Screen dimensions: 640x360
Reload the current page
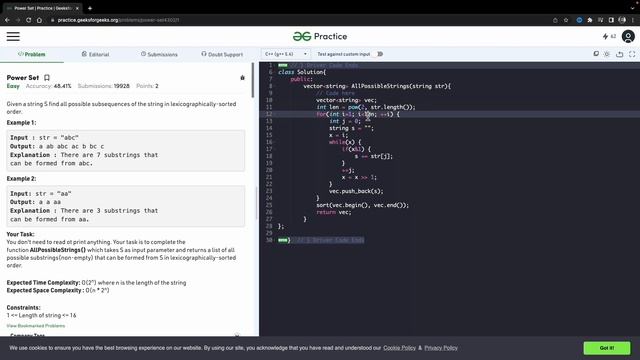29,20
